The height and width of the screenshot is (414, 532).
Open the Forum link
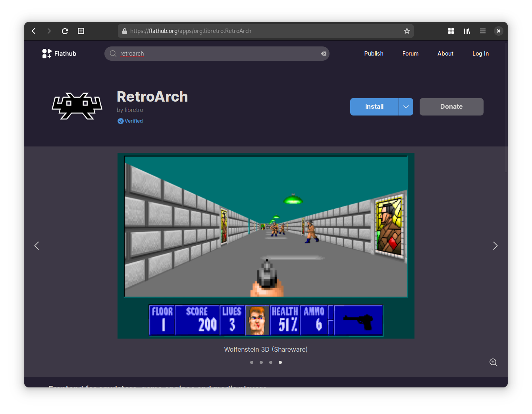tap(411, 54)
